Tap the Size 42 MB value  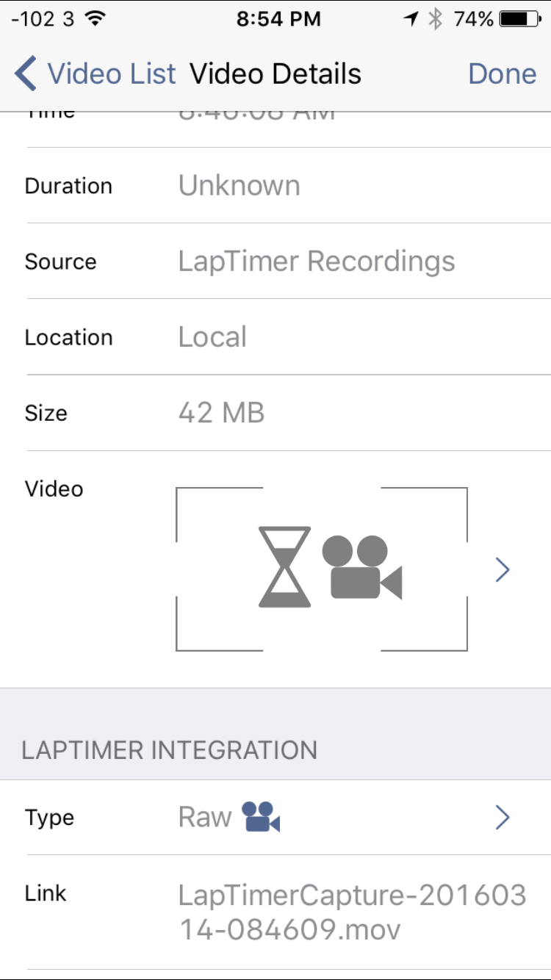coord(221,413)
